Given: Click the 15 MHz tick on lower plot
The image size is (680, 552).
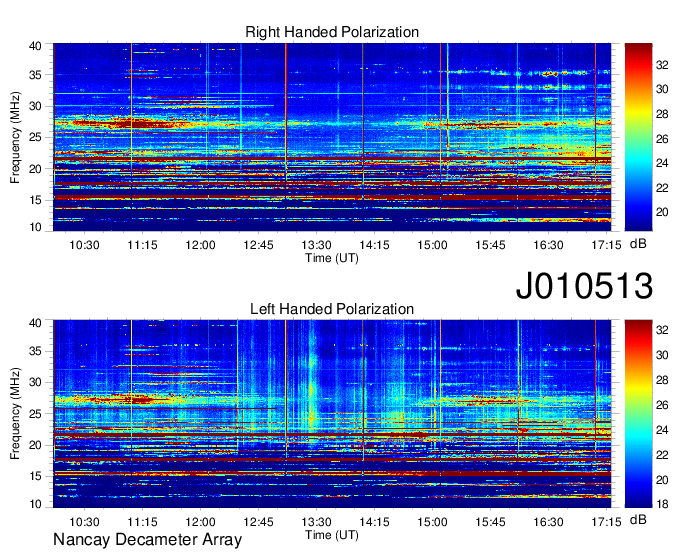Looking at the screenshot, I should point(35,476).
